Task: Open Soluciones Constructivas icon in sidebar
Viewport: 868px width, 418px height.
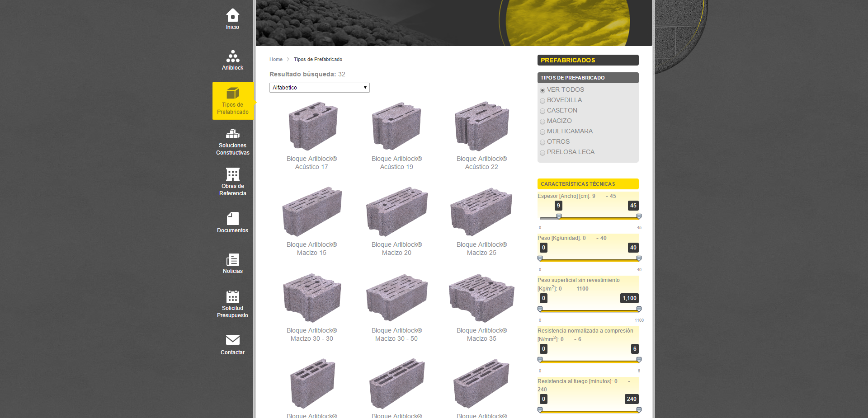Action: point(232,134)
